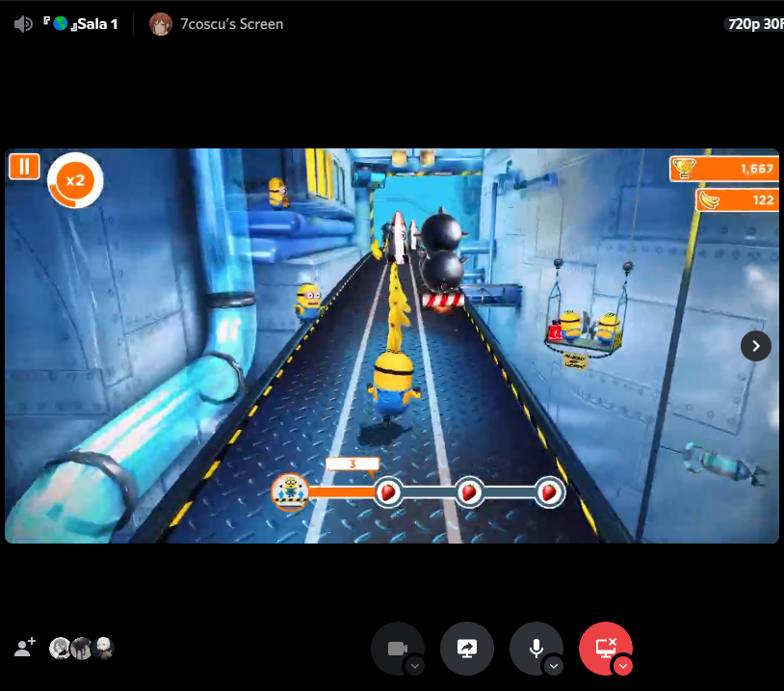Click the Sala 1 channel name
Image resolution: width=784 pixels, height=691 pixels.
point(97,24)
